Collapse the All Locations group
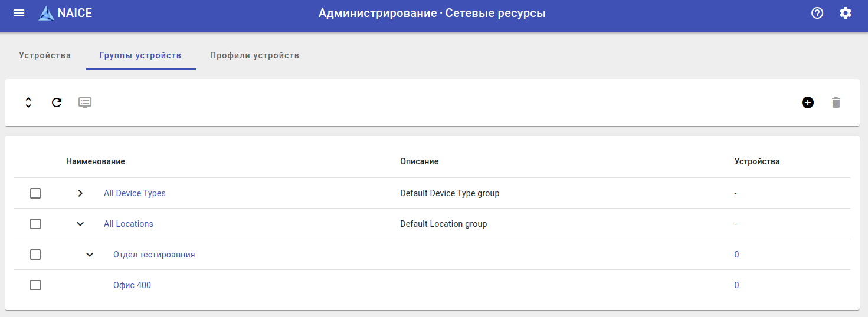This screenshot has height=317, width=868. 81,224
